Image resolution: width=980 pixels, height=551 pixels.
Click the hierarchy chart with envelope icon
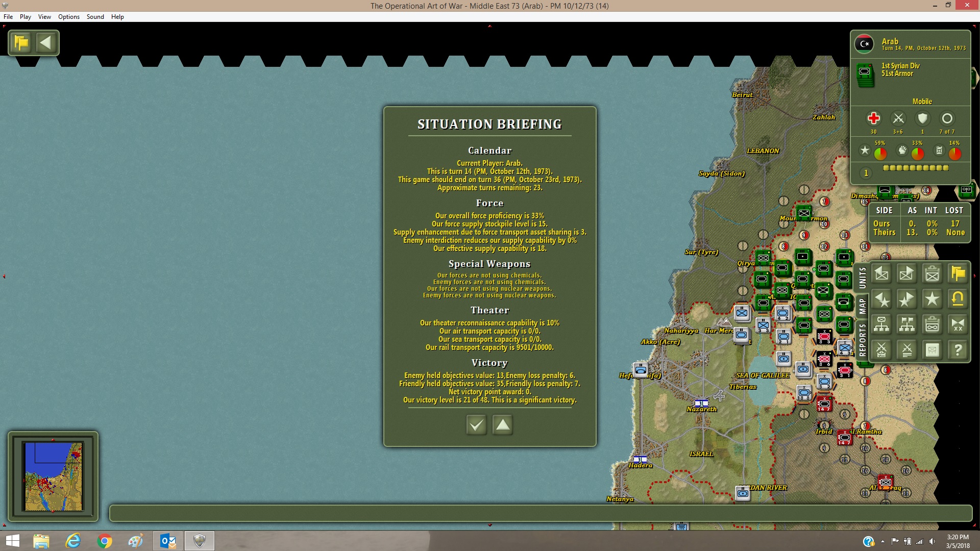pyautogui.click(x=881, y=324)
